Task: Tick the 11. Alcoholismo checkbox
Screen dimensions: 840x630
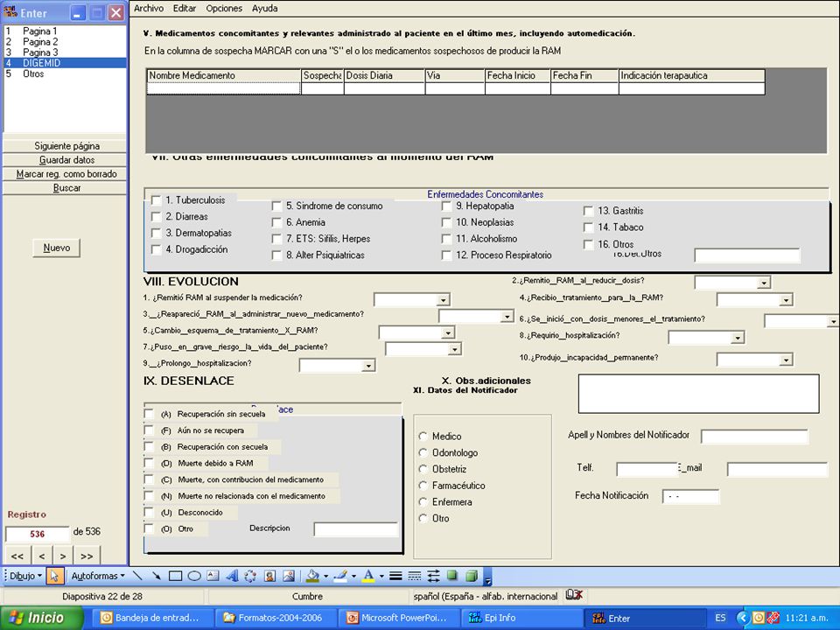Action: click(x=446, y=239)
